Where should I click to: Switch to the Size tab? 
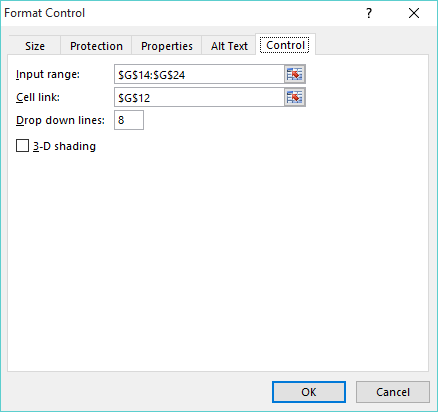35,46
